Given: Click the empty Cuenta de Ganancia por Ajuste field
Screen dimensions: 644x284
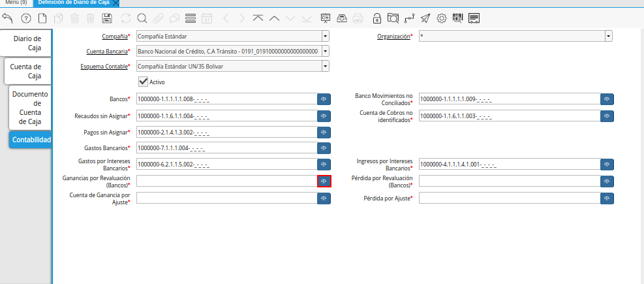Looking at the screenshot, I should [x=226, y=198].
